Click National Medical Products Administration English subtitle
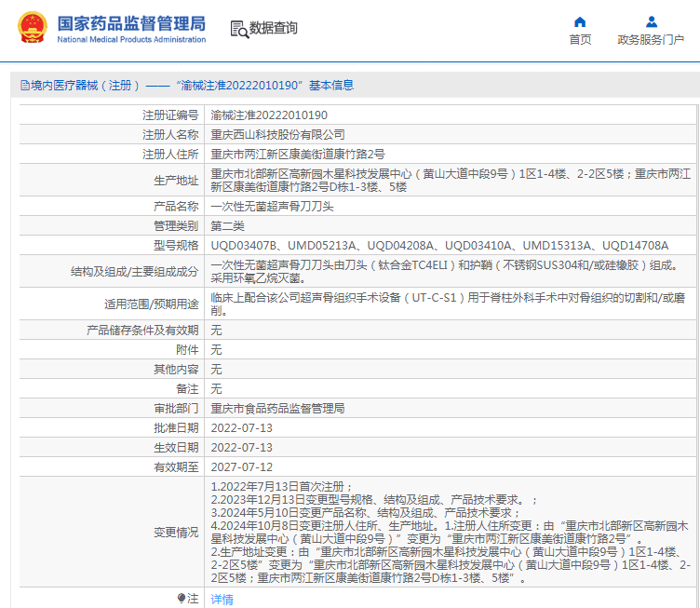Viewport: 700px width, 608px height. coord(131,39)
